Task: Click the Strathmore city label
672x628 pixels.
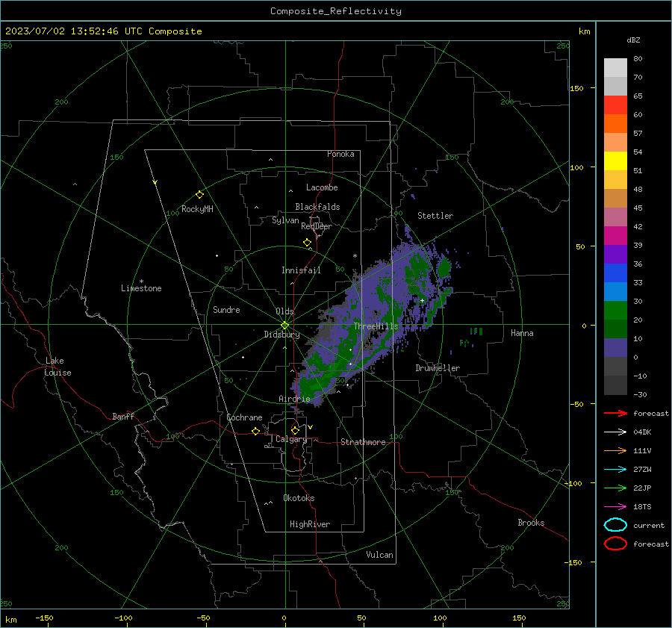Action: pos(363,442)
